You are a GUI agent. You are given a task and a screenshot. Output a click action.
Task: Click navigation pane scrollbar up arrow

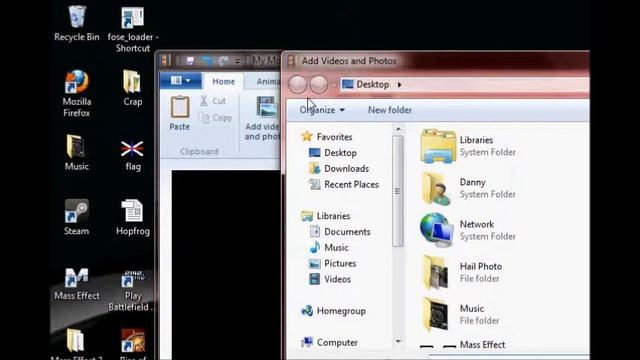pyautogui.click(x=398, y=129)
